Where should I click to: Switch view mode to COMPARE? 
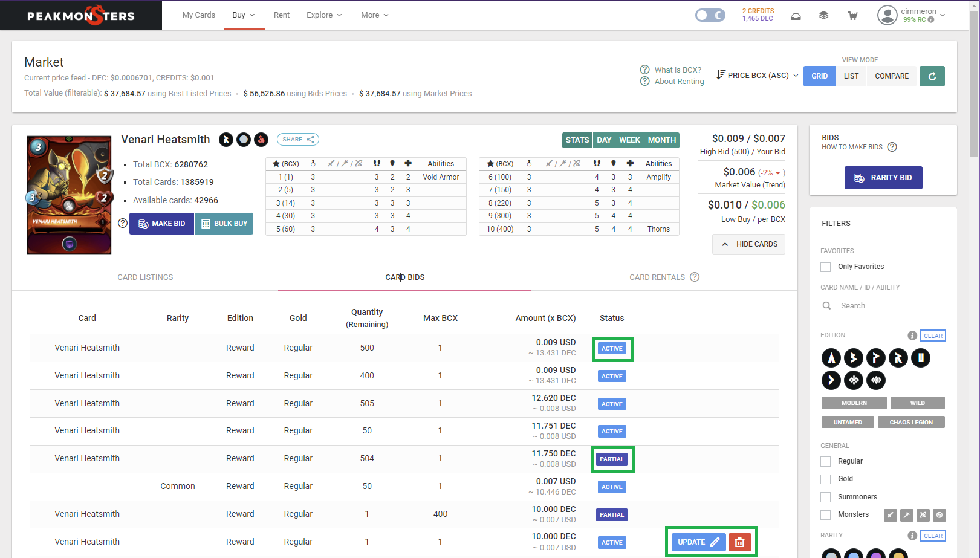(x=892, y=76)
